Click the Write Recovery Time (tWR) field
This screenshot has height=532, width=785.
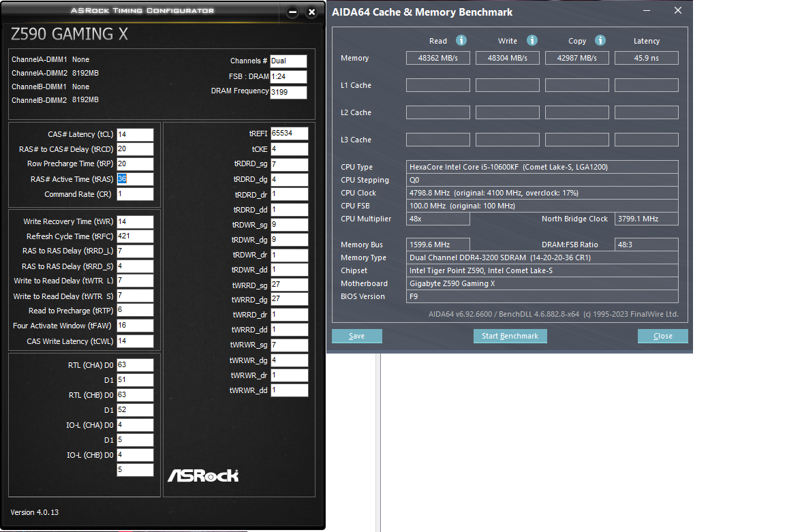point(135,221)
